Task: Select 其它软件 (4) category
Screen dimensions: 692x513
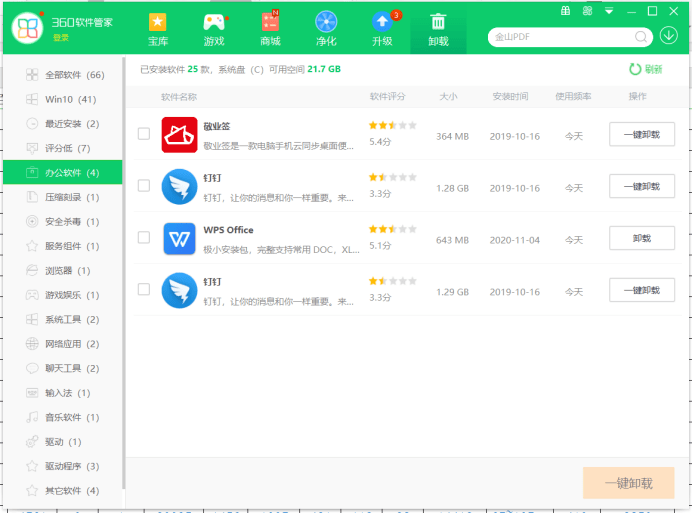Action: pos(63,491)
